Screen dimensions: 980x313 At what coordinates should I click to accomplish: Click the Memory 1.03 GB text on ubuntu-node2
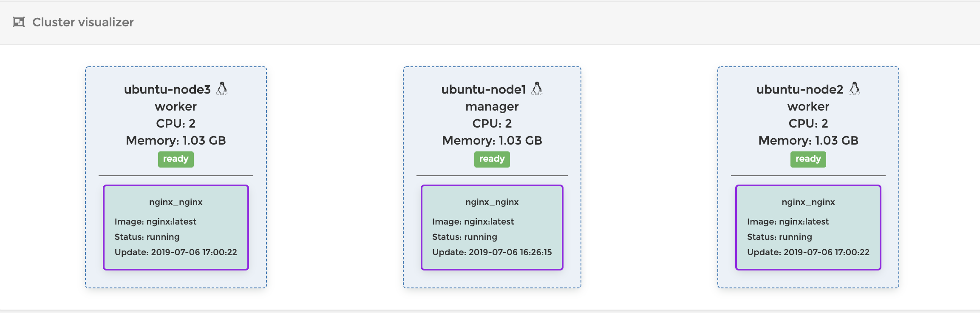[808, 140]
